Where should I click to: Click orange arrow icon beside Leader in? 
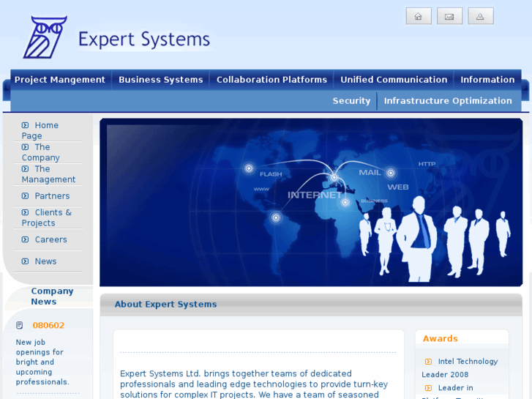(x=429, y=388)
